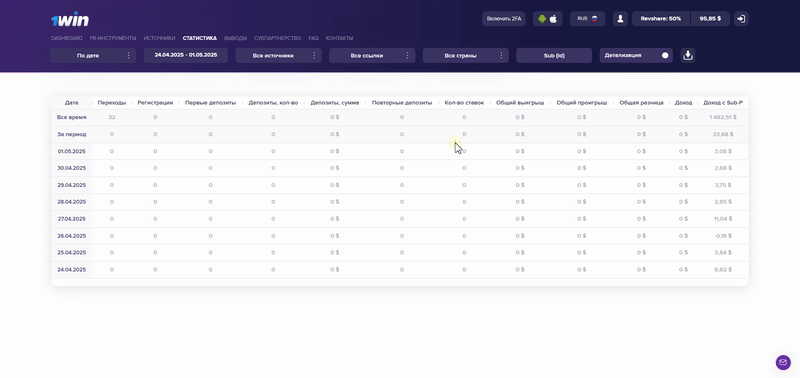Click the -0,18 $ value for 26.04.2025
The image size is (800, 378).
tap(723, 236)
